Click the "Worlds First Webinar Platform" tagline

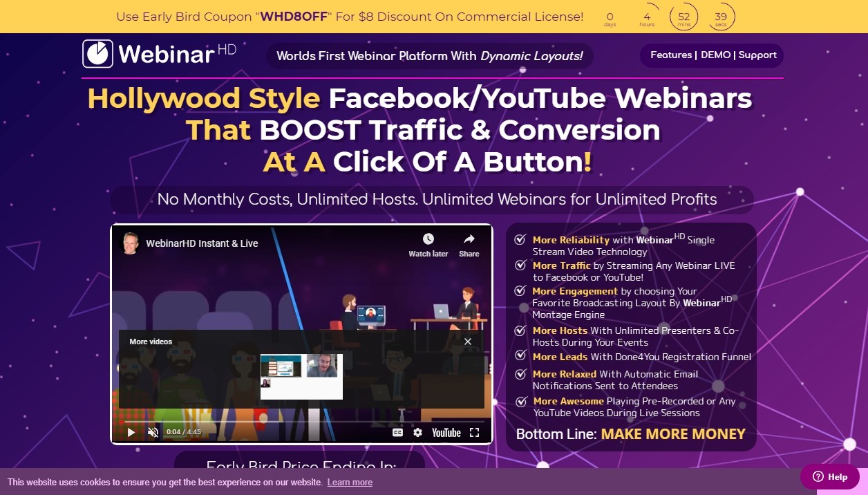[429, 56]
